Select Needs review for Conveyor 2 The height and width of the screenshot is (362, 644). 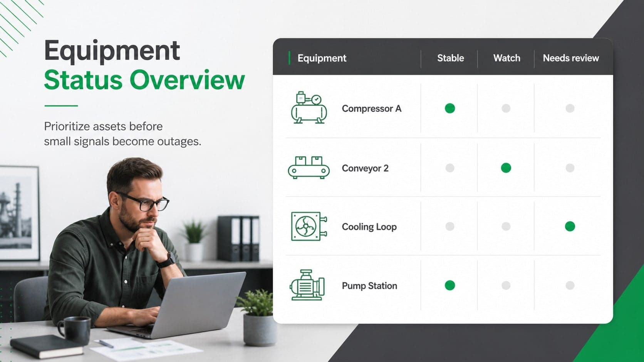tap(570, 168)
